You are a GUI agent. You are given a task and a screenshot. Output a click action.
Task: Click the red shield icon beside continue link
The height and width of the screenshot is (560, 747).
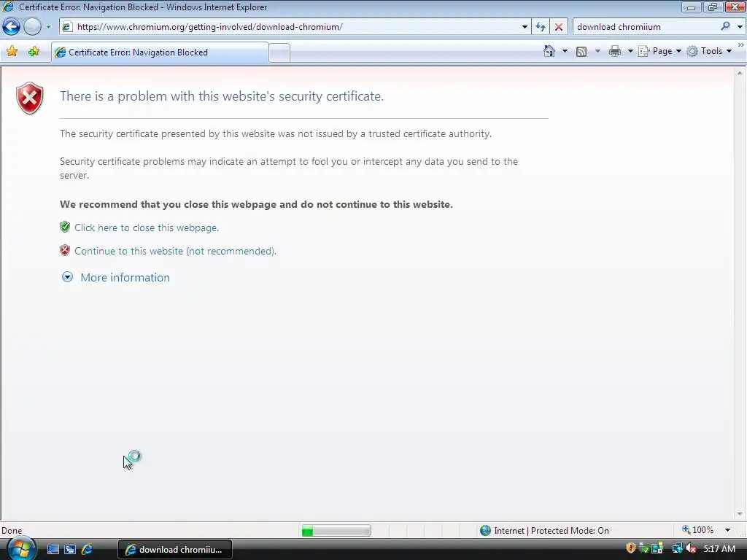(65, 251)
